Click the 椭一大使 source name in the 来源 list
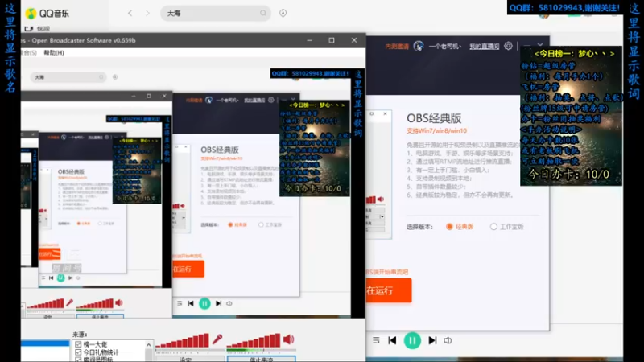644x362 pixels. point(95,344)
